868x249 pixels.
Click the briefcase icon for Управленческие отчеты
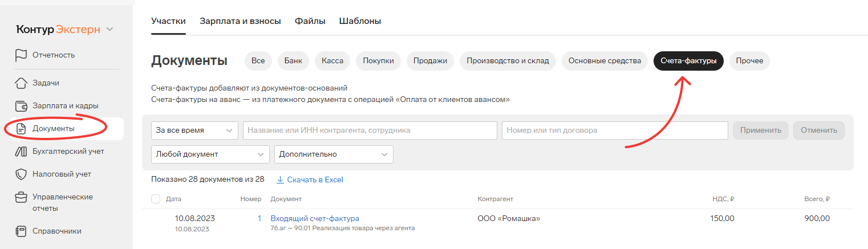[21, 197]
